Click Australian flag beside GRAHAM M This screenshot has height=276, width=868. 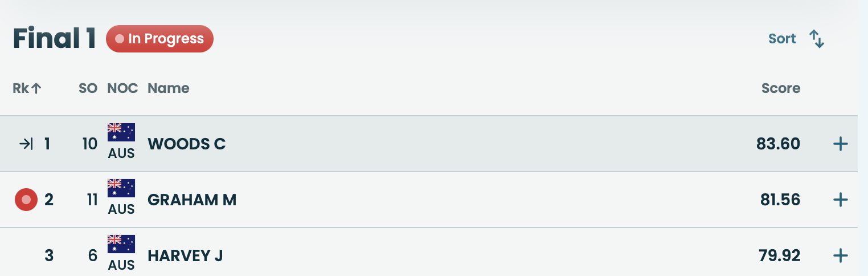click(x=121, y=188)
